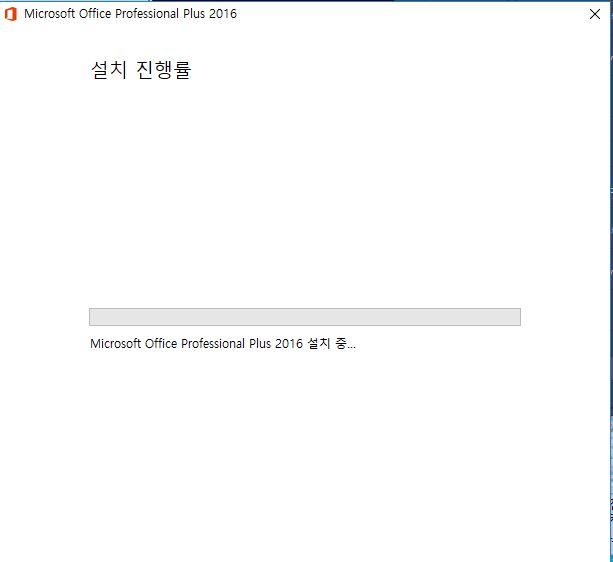Screen dimensions: 613x562
Task: Click the 'Microsoft Office Professional Plus 2016' window title
Action: tap(130, 14)
